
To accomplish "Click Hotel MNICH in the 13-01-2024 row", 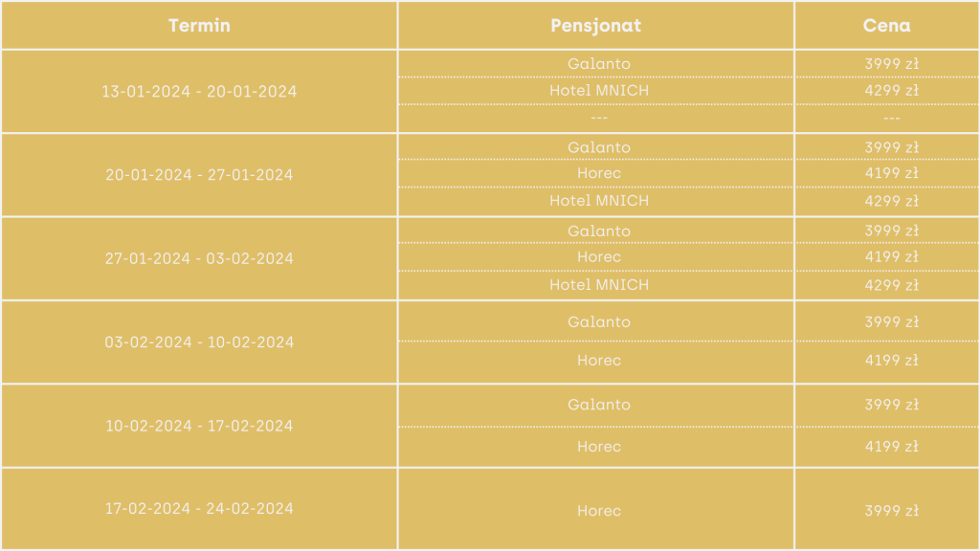I will click(599, 91).
